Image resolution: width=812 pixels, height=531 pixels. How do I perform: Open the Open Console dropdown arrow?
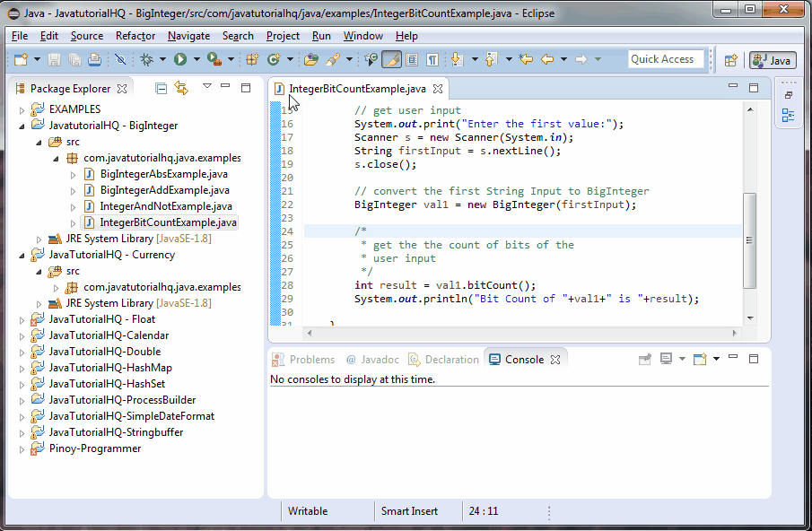716,359
